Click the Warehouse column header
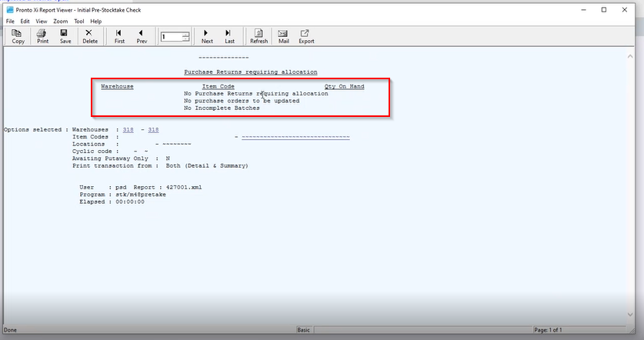The height and width of the screenshot is (340, 644). 117,86
